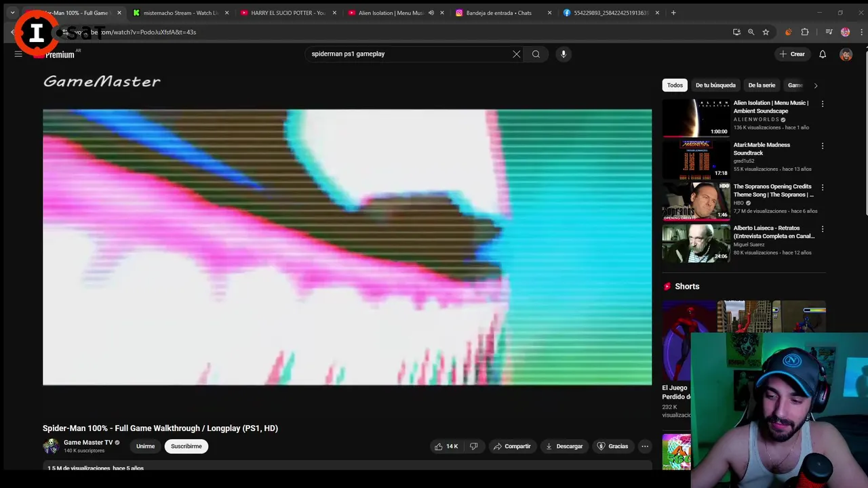Open the media controls icon
The width and height of the screenshot is (868, 488).
tap(829, 32)
